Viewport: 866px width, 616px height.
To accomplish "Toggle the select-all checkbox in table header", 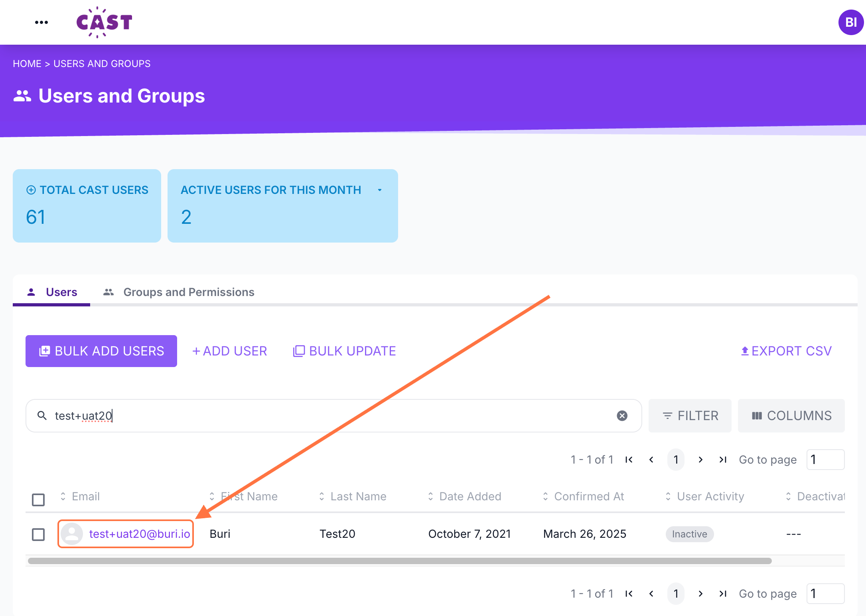I will coord(38,500).
